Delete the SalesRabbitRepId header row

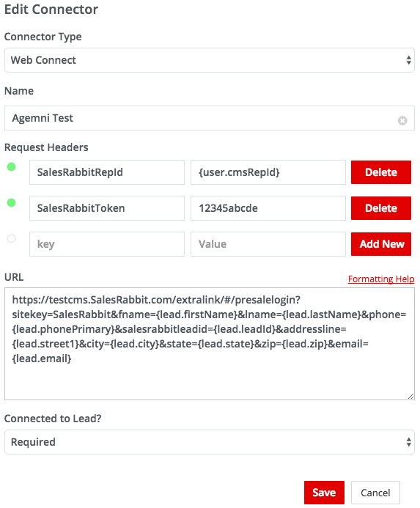click(381, 172)
